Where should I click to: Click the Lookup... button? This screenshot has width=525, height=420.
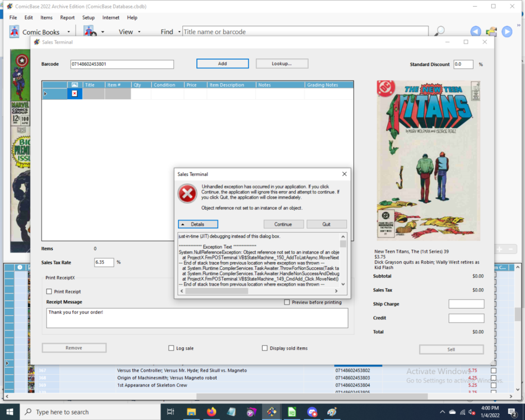point(282,64)
